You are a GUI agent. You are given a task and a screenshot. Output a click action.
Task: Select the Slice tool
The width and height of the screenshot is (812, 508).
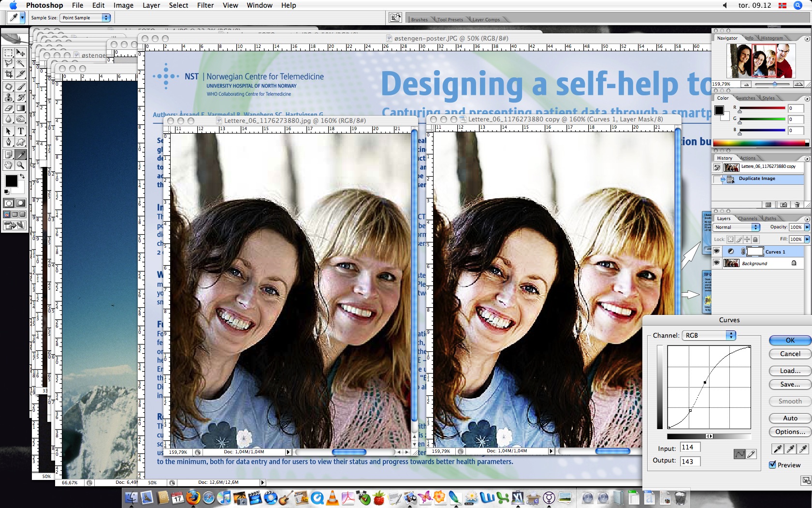[x=21, y=74]
